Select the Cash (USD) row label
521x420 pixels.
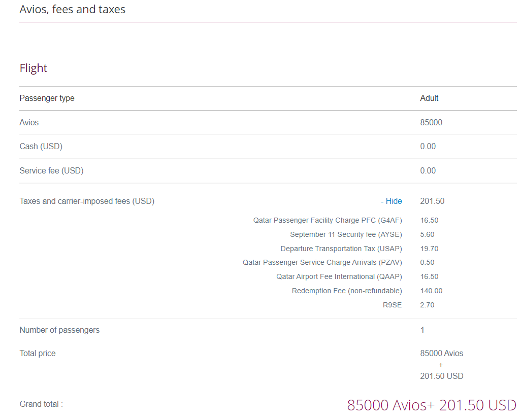click(41, 146)
